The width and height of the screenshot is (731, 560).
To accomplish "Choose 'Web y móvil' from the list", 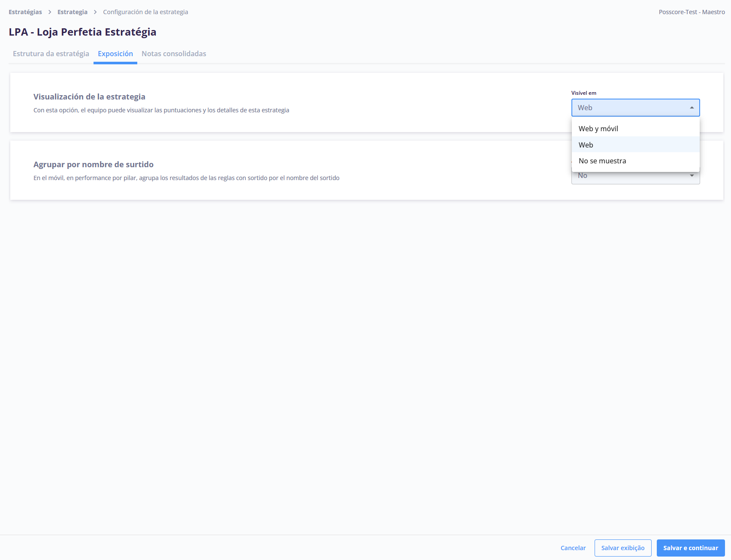I will tap(598, 129).
